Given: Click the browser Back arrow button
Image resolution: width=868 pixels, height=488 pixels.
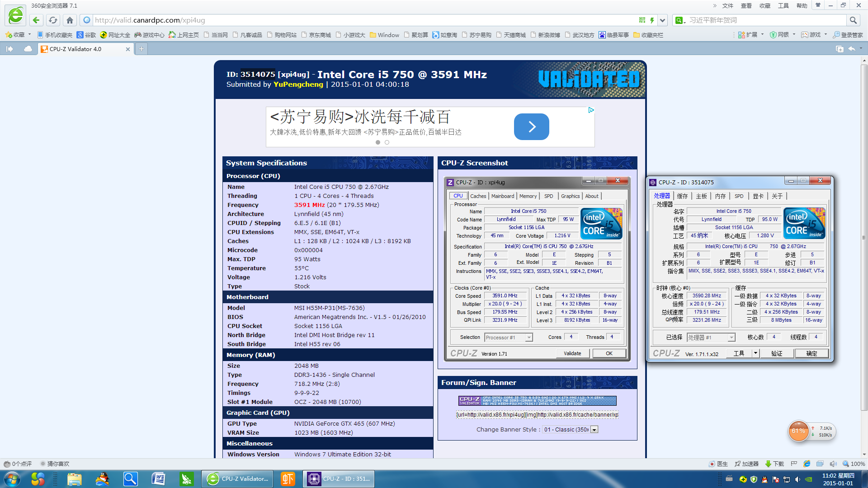Looking at the screenshot, I should (x=36, y=20).
